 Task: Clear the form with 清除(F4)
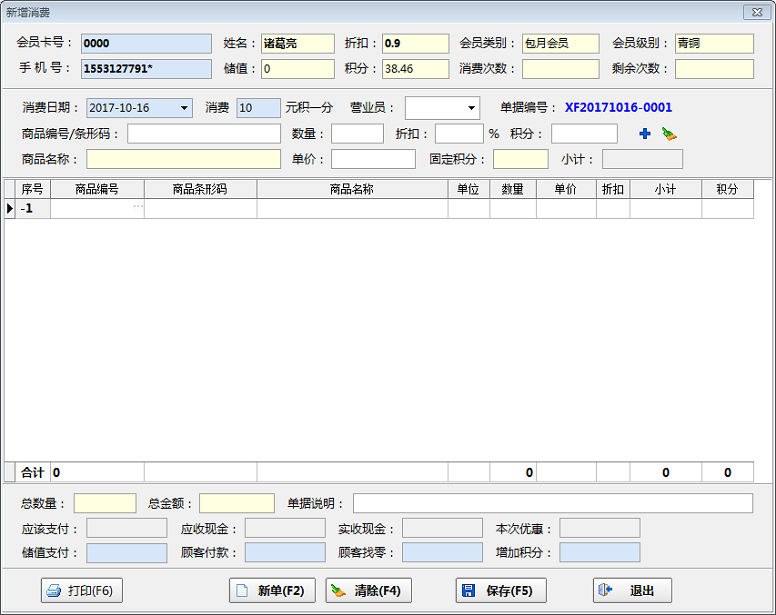click(x=369, y=591)
